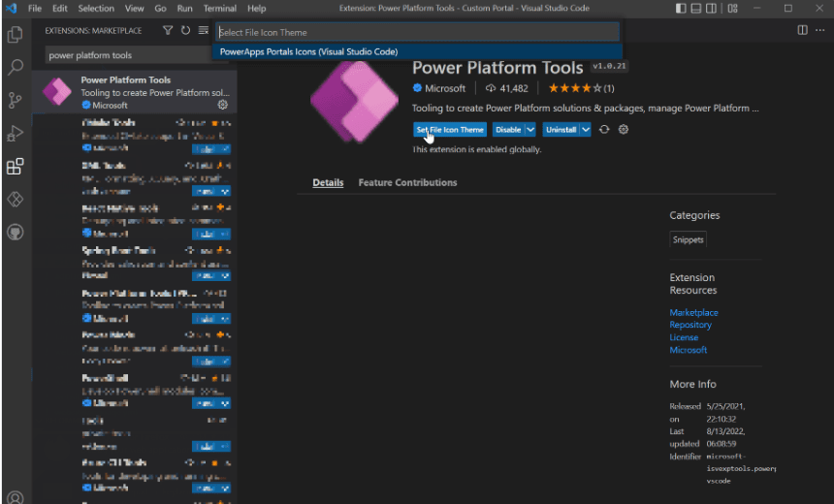Focus the Select File Icon Theme input
Image resolution: width=834 pixels, height=504 pixels.
coord(418,32)
